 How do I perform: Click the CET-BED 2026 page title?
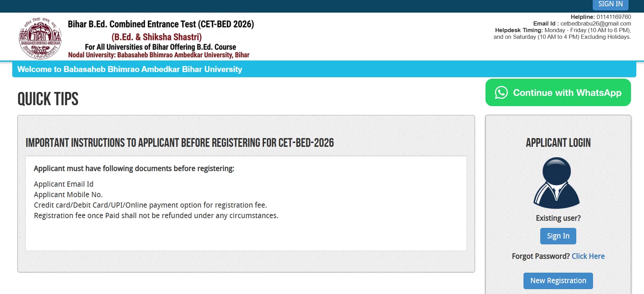click(161, 24)
